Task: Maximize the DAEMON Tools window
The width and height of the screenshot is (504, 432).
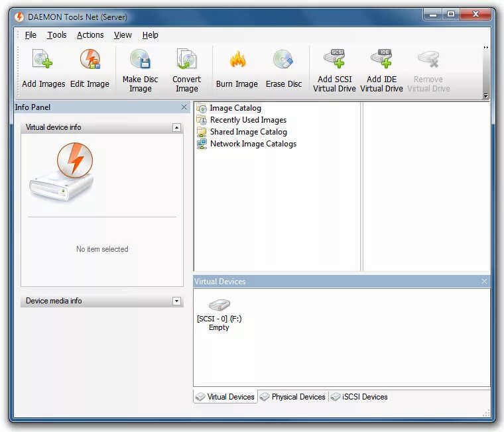Action: pos(451,14)
